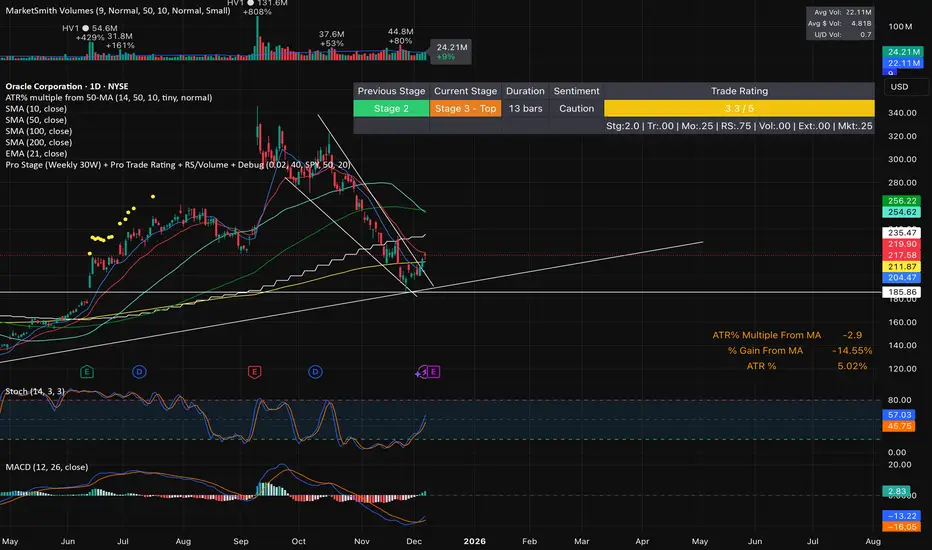Click the 44.8M +80% volume annotation
This screenshot has height=550, width=932.
coord(400,36)
